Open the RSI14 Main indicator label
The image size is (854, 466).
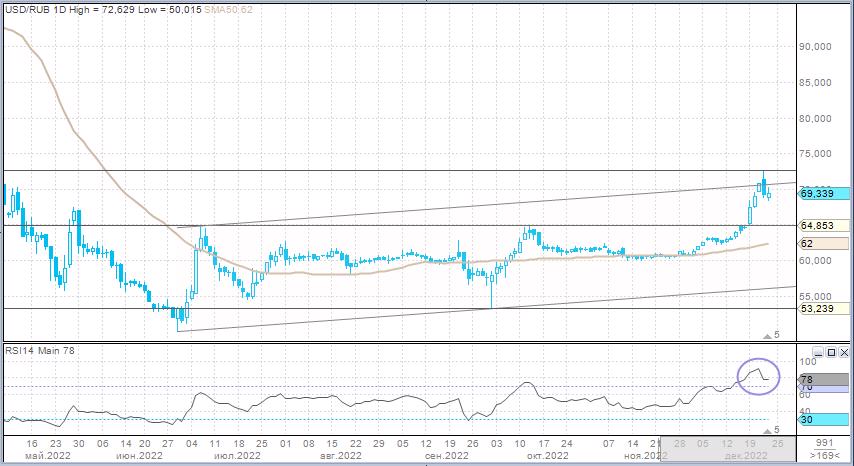42,350
